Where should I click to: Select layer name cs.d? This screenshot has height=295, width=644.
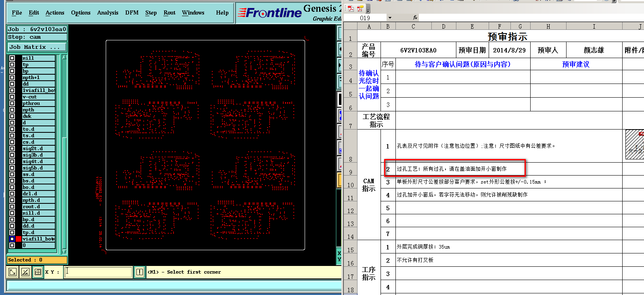[39, 142]
